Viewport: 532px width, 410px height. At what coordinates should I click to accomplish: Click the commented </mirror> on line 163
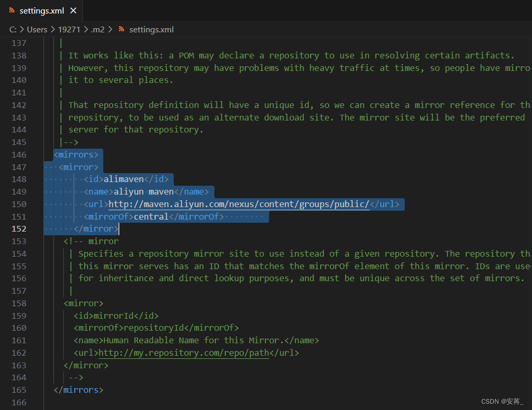[x=86, y=366]
